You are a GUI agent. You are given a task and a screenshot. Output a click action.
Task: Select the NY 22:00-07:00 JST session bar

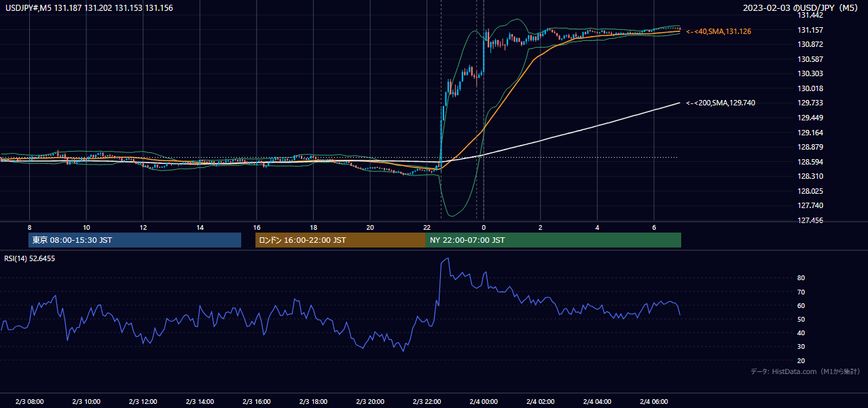click(554, 240)
